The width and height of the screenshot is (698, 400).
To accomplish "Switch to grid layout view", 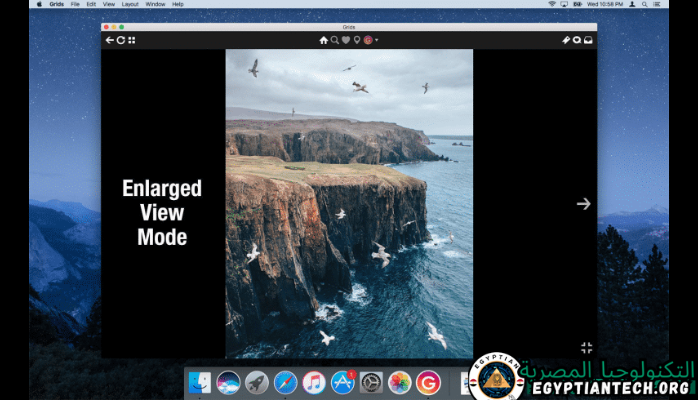I will point(132,40).
